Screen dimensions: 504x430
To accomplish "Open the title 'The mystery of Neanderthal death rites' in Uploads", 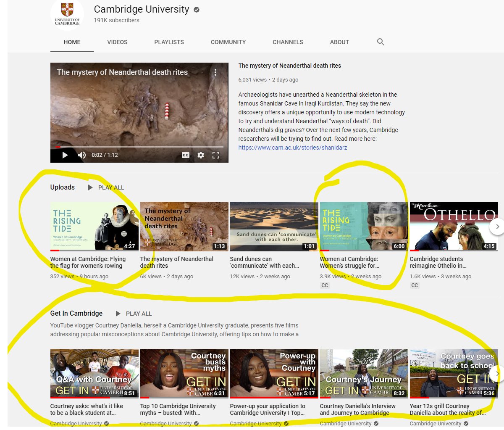I will tap(177, 262).
